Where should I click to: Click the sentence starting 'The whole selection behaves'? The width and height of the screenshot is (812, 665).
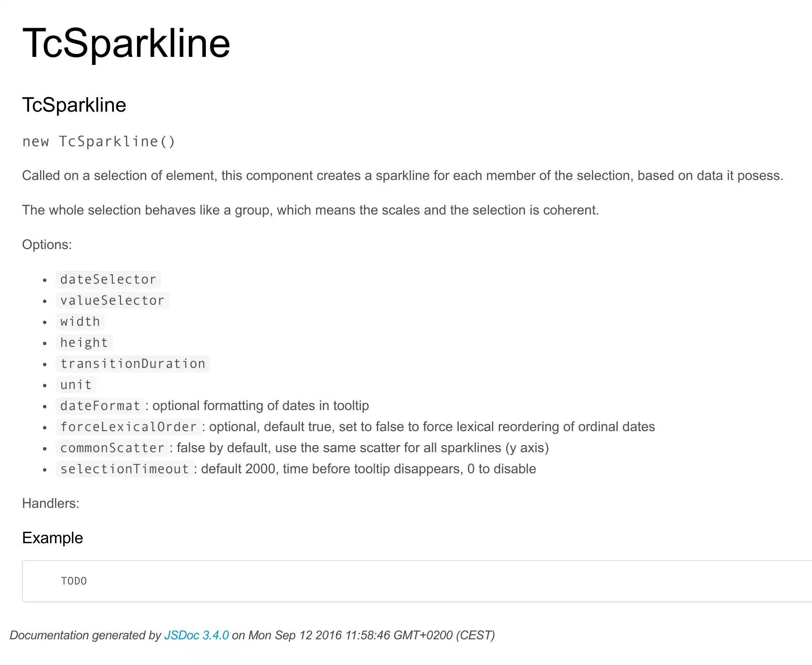pyautogui.click(x=310, y=210)
